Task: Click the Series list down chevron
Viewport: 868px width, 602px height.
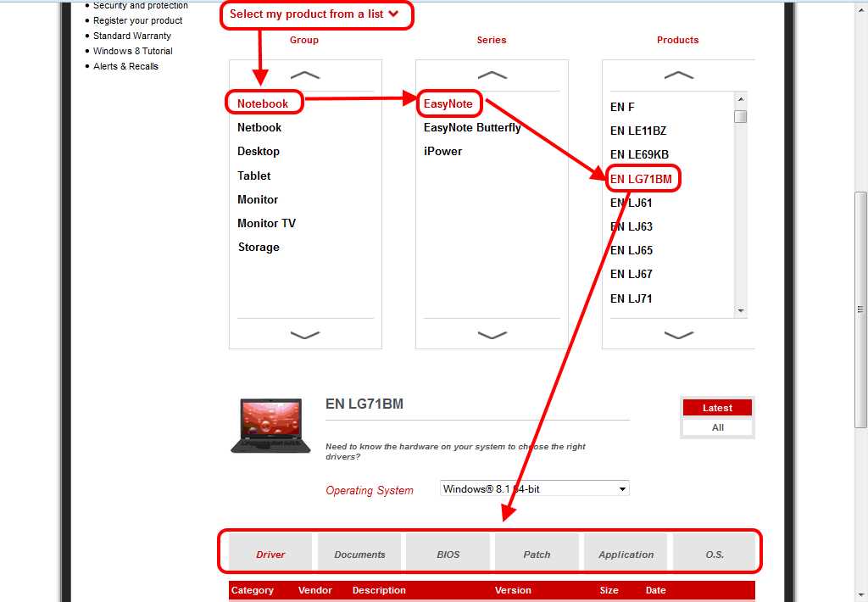Action: point(492,335)
